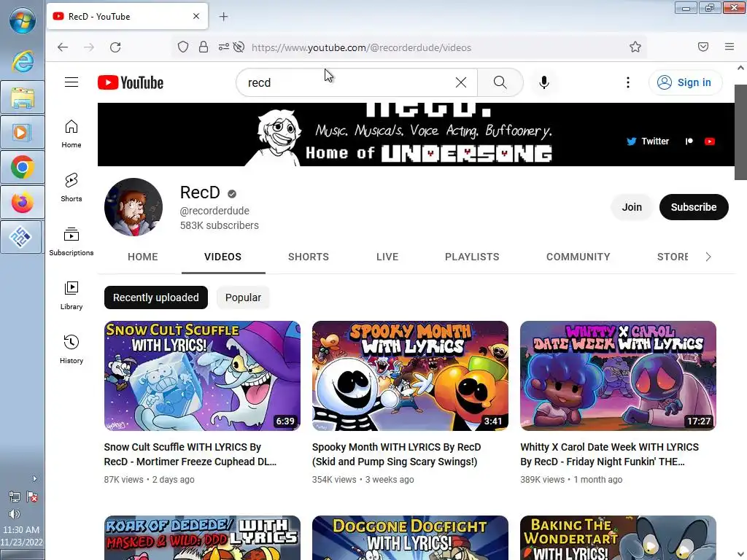Open History in the sidebar

(x=71, y=349)
